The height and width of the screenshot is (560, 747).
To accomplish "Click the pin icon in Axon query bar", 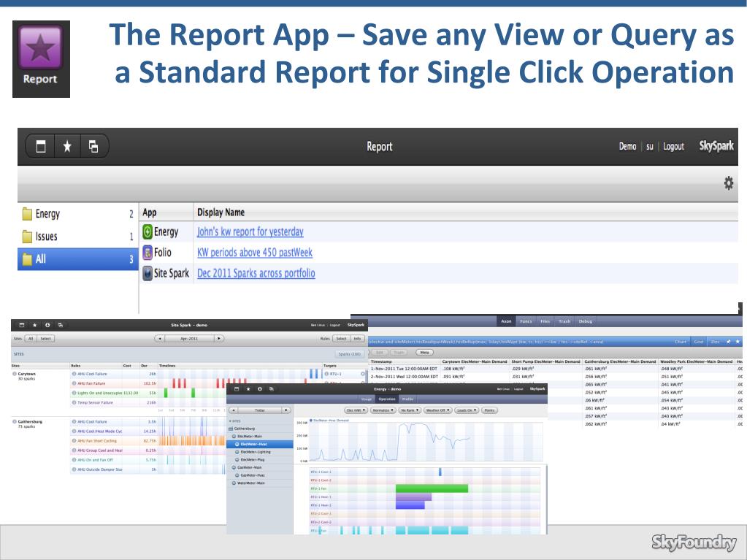I will point(729,342).
